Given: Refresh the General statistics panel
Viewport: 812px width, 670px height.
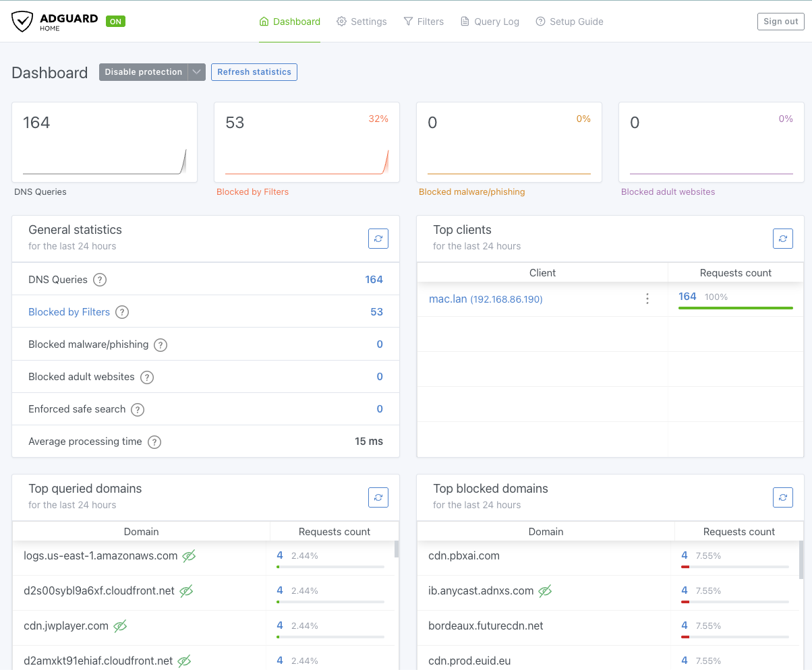Looking at the screenshot, I should (x=378, y=239).
